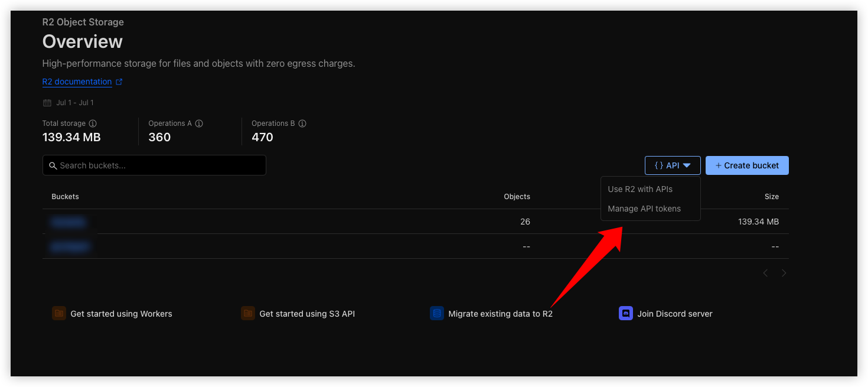Viewport: 868px width, 387px height.
Task: Click the Objects column header
Action: pyautogui.click(x=517, y=197)
